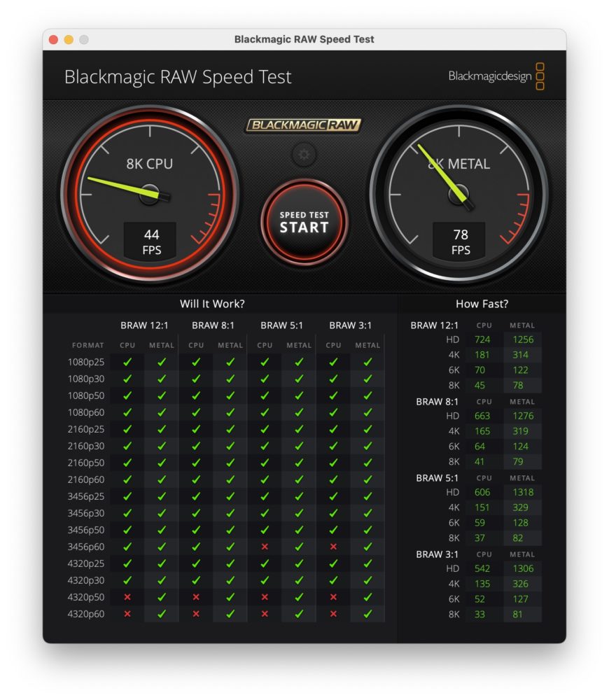
Task: Choose checkmark for 3456p25 BRAW 8:1 Metal
Action: tap(230, 496)
